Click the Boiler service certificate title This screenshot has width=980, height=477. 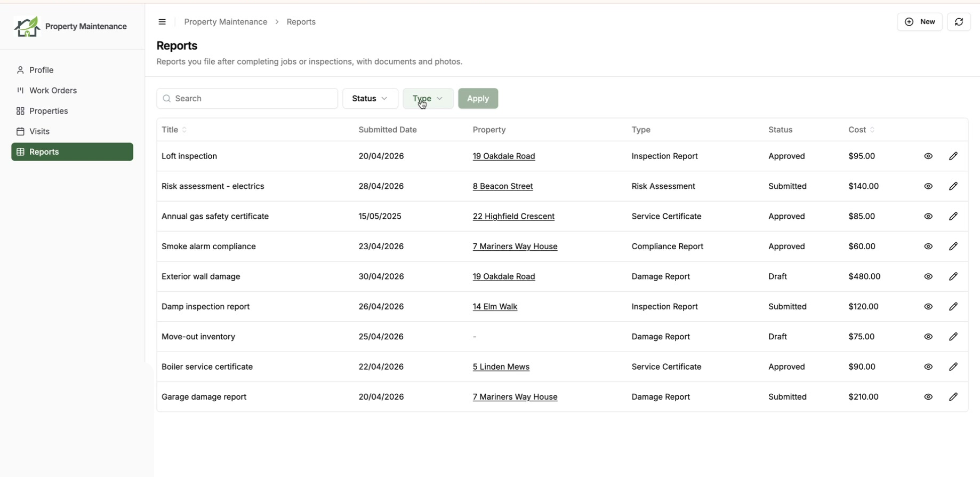[207, 367]
